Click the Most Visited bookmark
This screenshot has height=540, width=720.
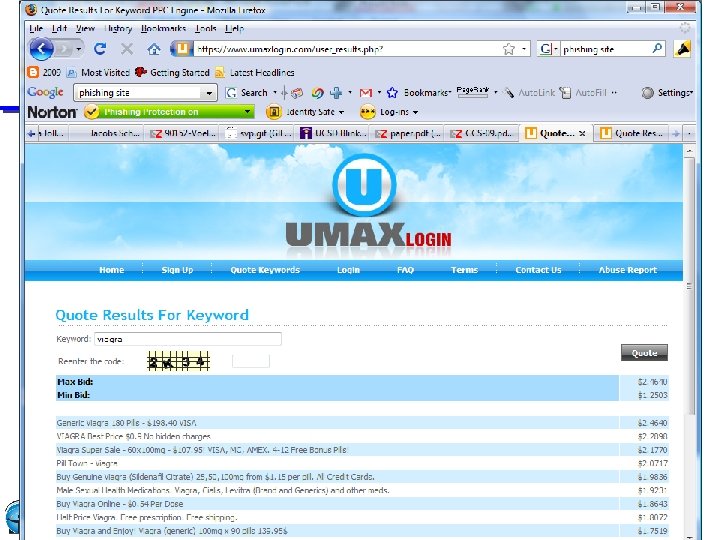coord(98,73)
